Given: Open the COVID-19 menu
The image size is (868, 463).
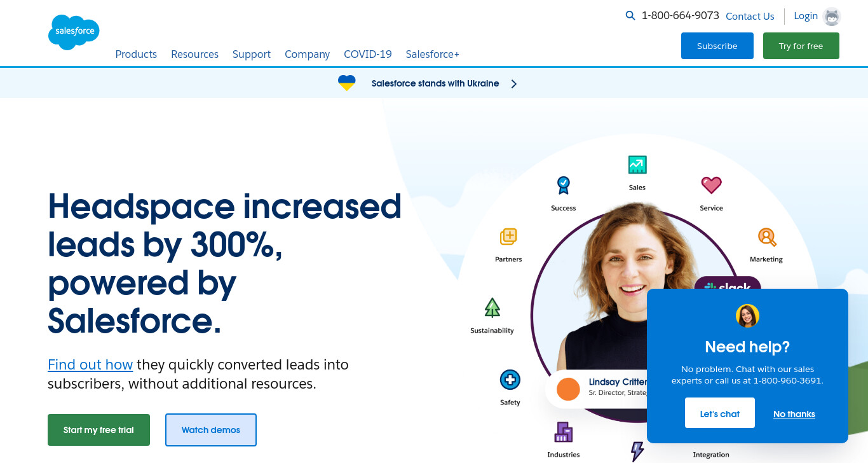Looking at the screenshot, I should 368,54.
